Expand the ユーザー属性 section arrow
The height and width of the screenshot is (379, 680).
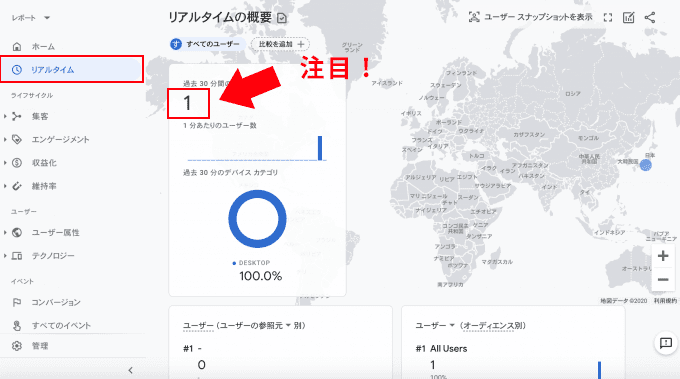(5, 232)
